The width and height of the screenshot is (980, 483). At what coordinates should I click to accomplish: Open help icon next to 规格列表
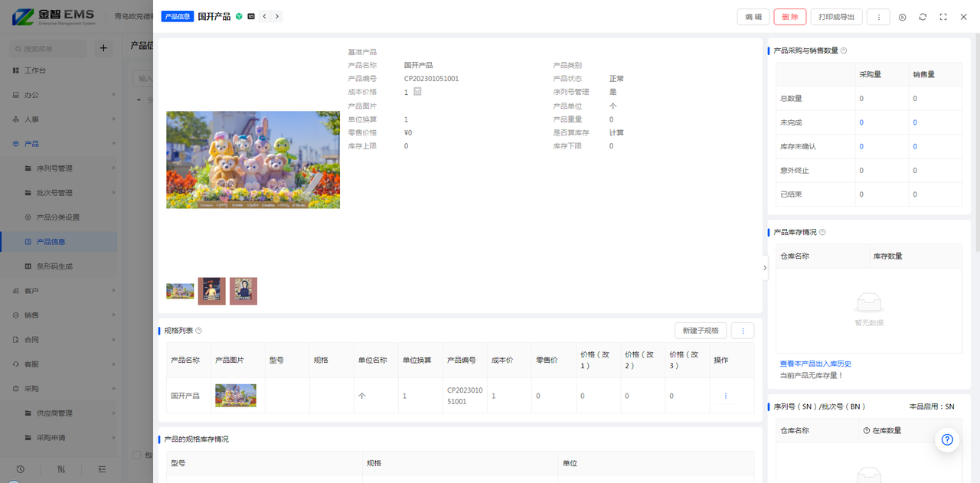tap(198, 331)
